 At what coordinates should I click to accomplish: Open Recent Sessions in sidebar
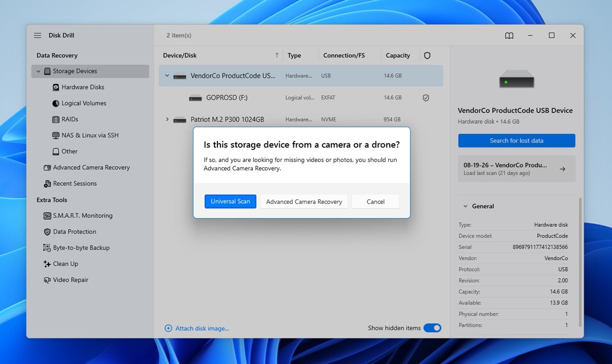[75, 183]
